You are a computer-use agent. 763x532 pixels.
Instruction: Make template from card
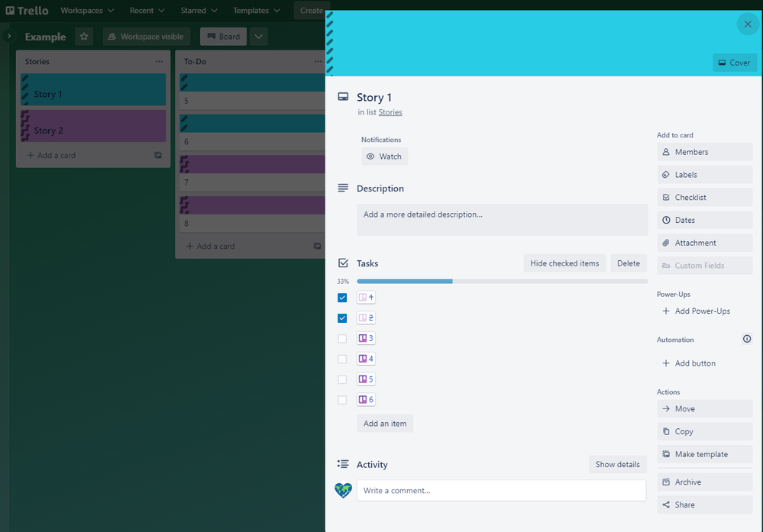pyautogui.click(x=704, y=454)
